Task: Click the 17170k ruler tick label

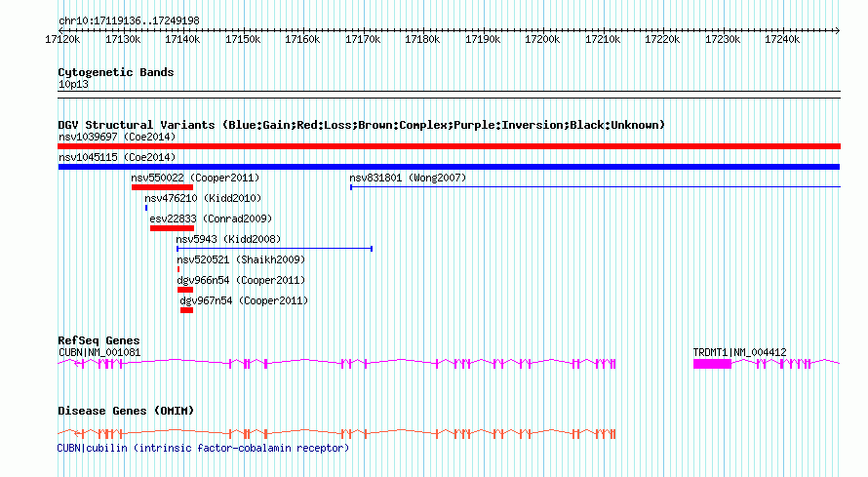Action: [x=363, y=39]
